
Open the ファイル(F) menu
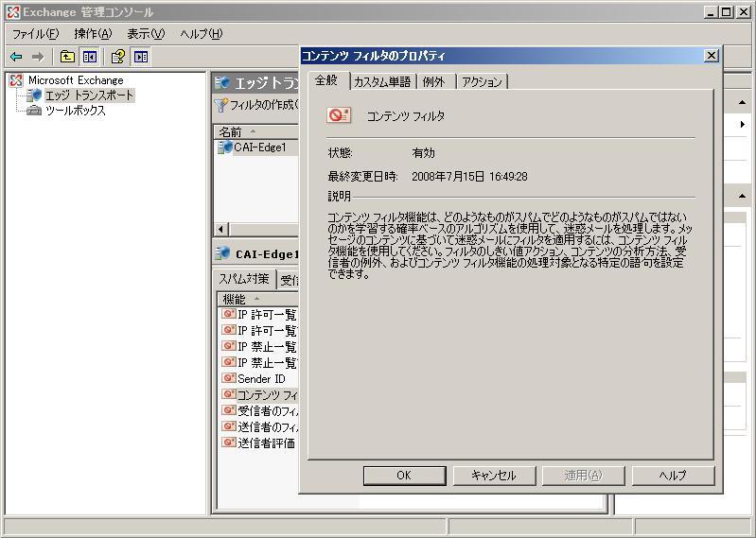[x=36, y=34]
